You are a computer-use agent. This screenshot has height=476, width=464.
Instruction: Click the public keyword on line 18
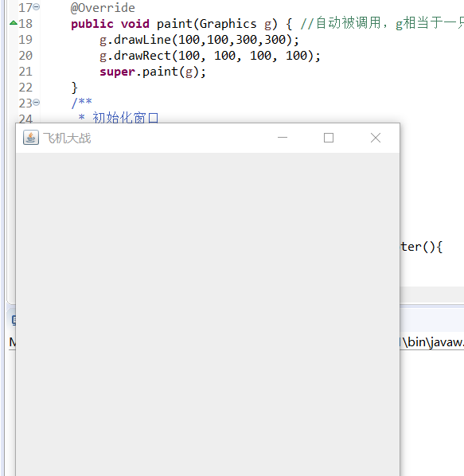[x=92, y=24]
